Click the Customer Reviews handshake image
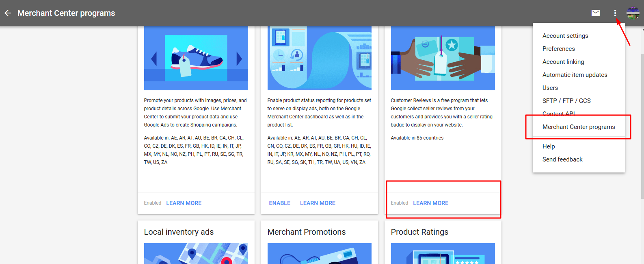 [443, 58]
